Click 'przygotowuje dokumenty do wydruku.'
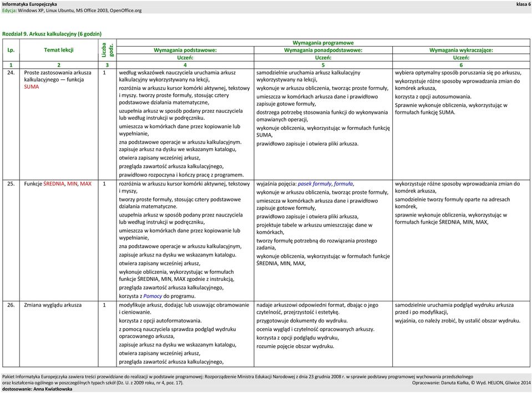 [302, 320]
